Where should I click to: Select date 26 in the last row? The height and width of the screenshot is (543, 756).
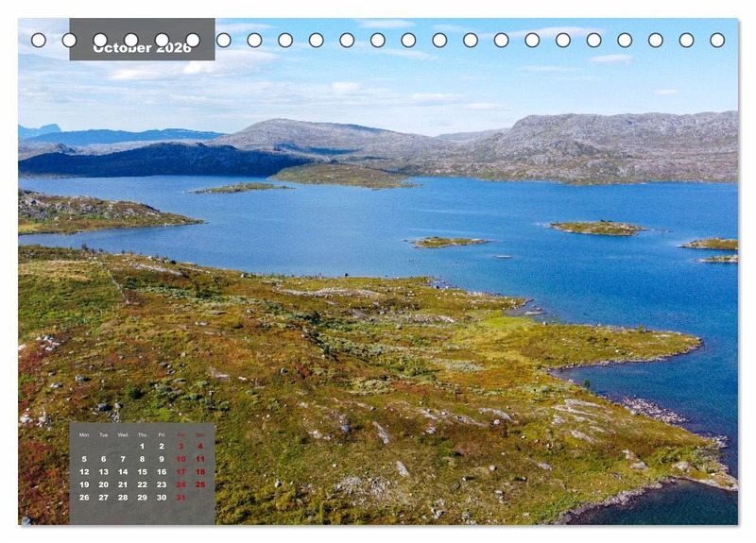[84, 497]
